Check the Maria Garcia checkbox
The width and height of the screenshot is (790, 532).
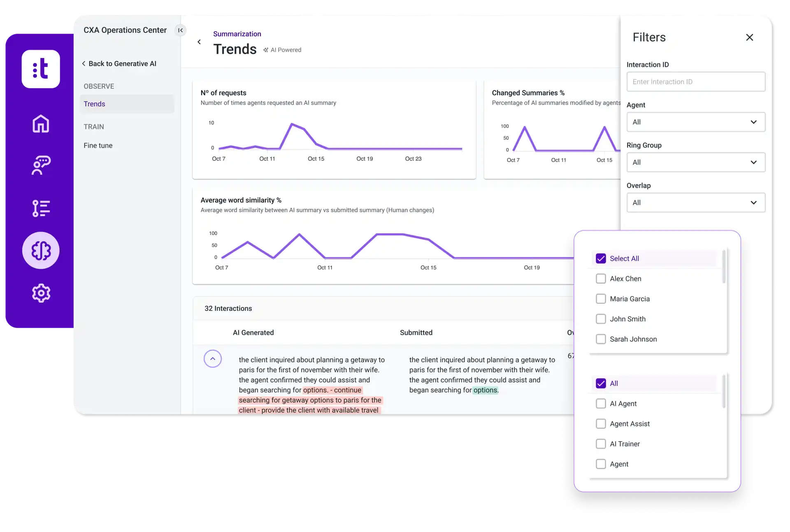pos(601,298)
